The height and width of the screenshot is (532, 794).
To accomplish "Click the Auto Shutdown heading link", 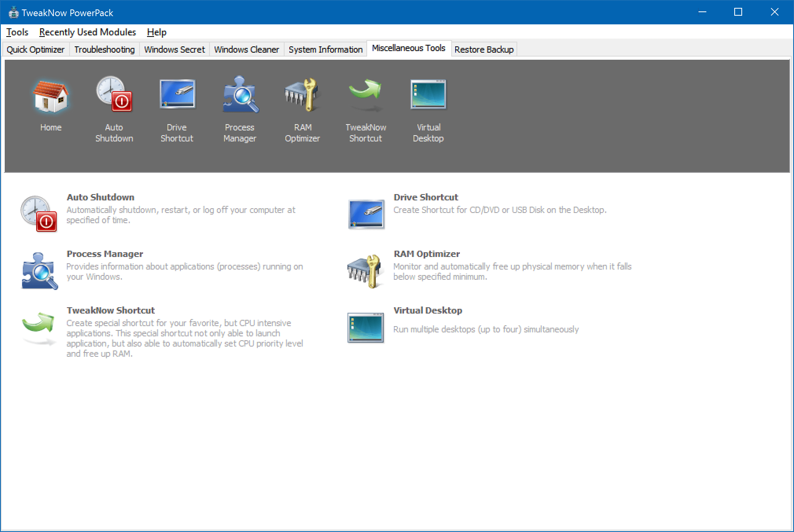I will 101,197.
